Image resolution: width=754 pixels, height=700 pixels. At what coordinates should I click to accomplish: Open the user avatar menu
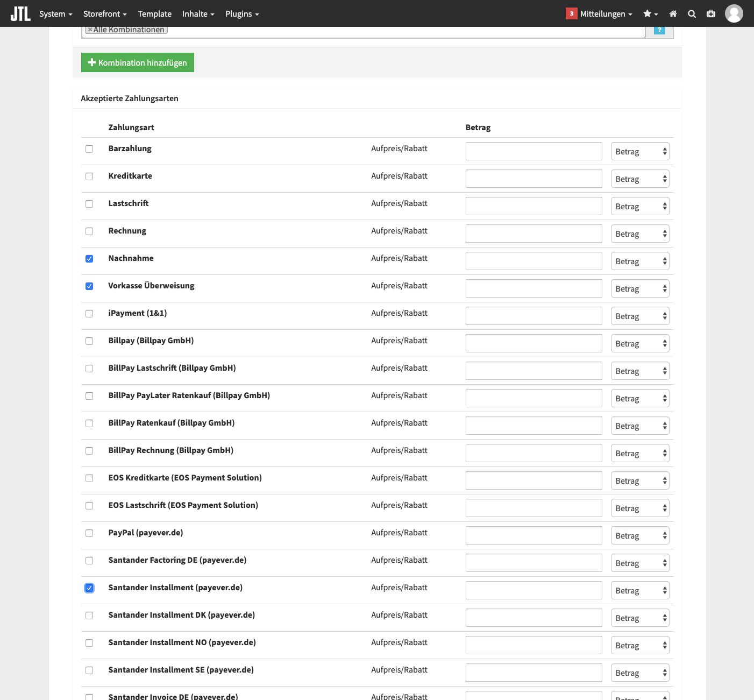[x=734, y=13]
